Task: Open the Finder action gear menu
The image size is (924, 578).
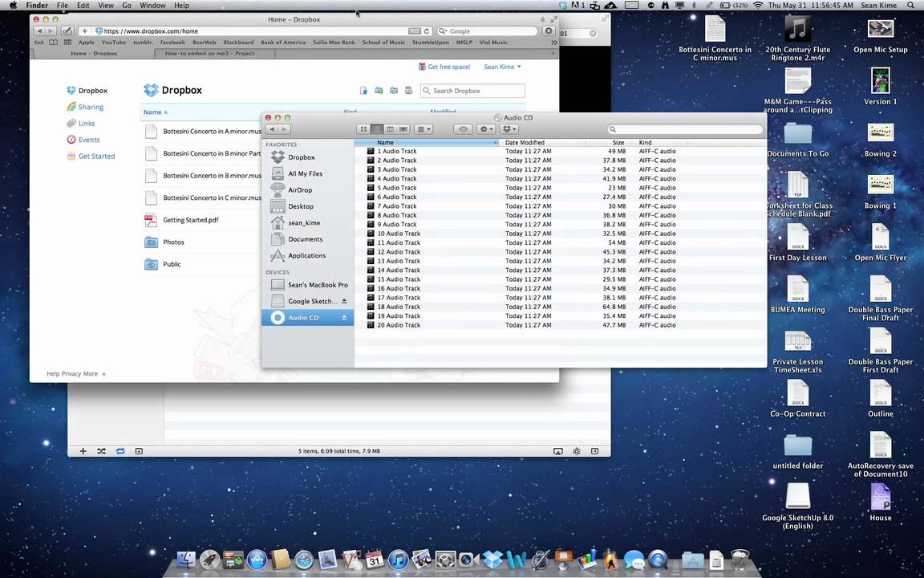Action: point(486,129)
